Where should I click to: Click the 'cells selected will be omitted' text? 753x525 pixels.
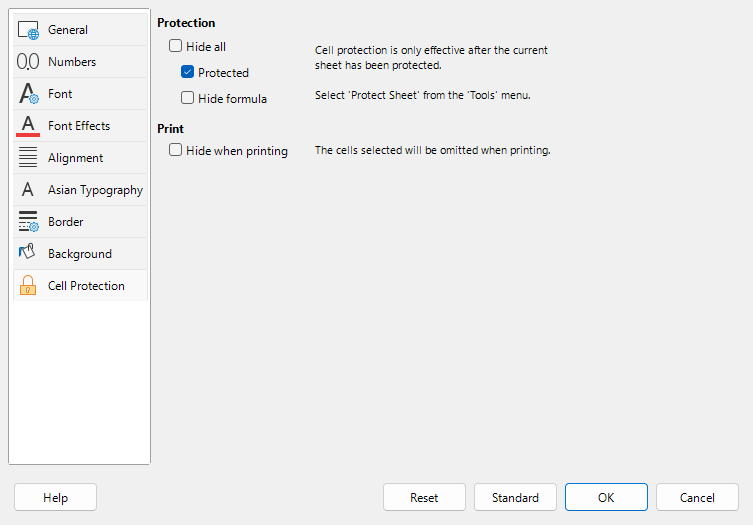433,150
